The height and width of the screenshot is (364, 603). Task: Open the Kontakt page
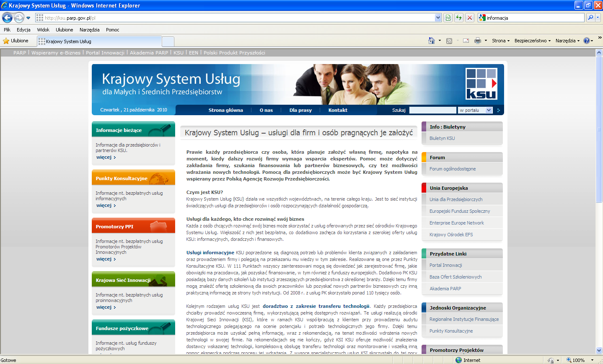[338, 110]
